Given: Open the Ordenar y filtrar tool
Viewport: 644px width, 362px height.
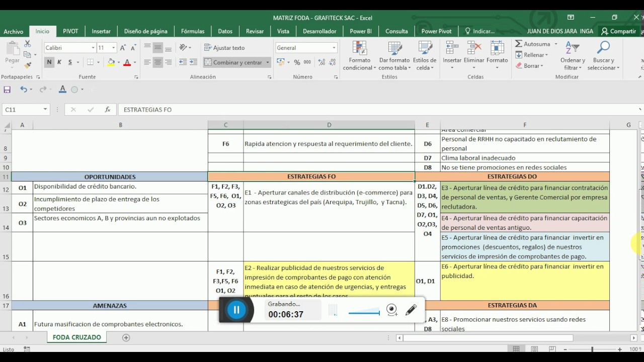Looking at the screenshot, I should pyautogui.click(x=573, y=56).
